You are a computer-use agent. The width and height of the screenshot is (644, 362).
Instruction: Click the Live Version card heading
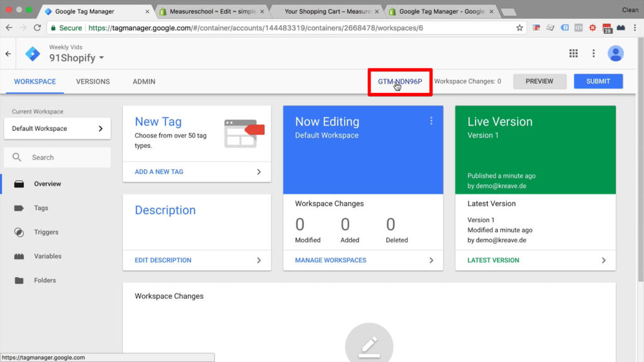tap(500, 121)
